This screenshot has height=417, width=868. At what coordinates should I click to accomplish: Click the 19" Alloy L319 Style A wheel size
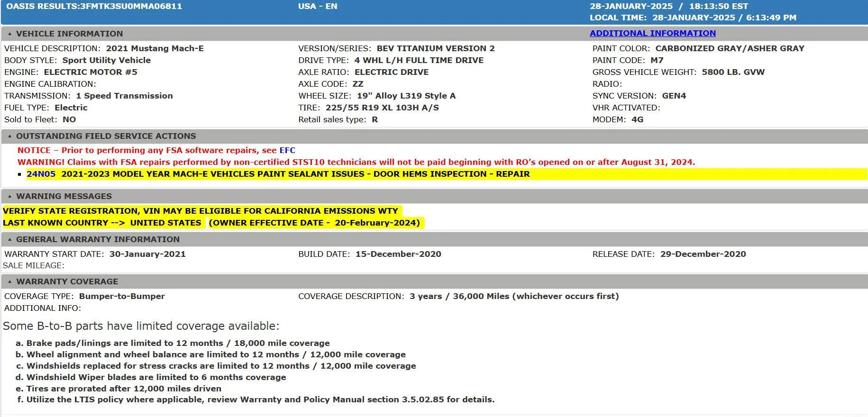pyautogui.click(x=406, y=96)
